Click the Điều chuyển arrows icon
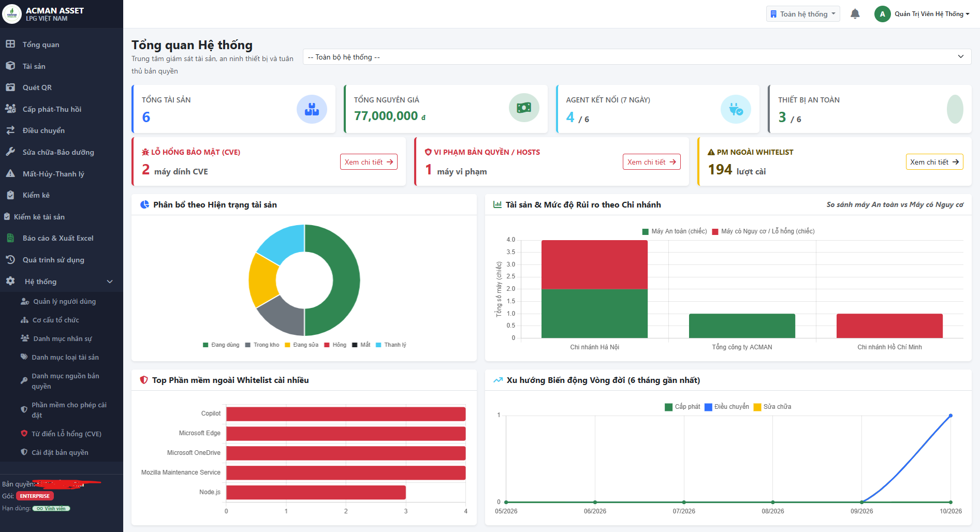980x532 pixels. tap(10, 130)
